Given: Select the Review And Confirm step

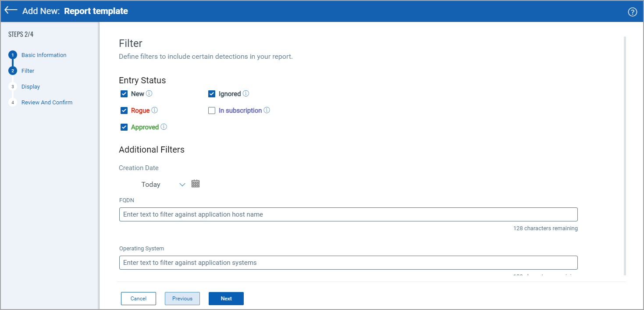Looking at the screenshot, I should click(47, 102).
